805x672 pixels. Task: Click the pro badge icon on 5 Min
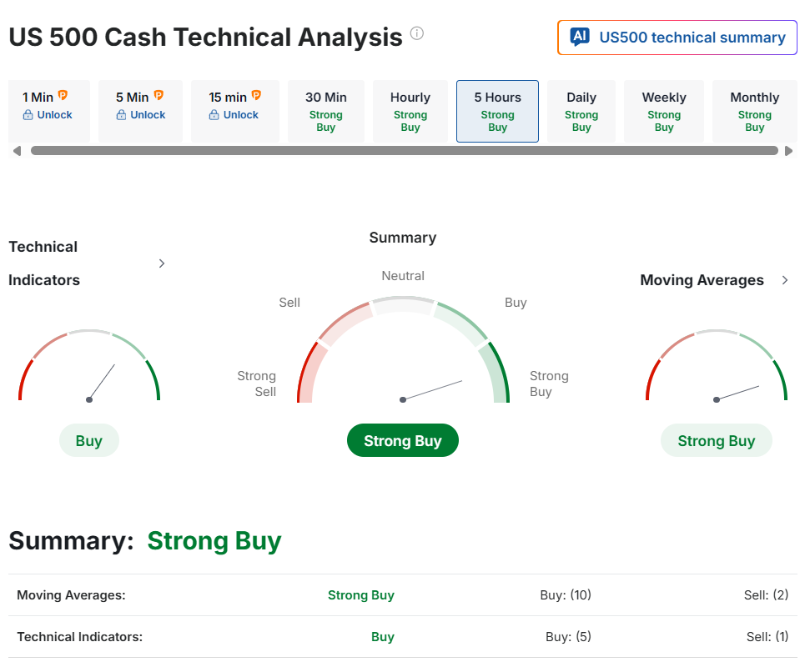click(158, 96)
